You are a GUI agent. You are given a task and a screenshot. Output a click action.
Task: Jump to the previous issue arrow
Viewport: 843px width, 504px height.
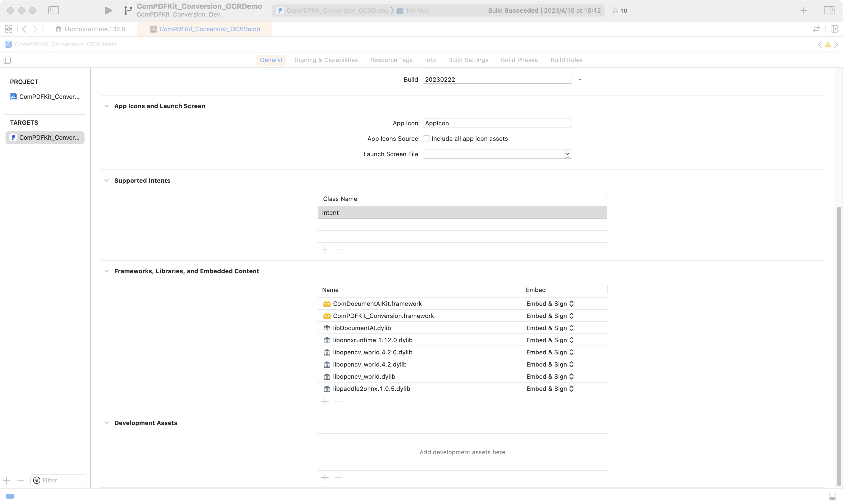point(820,44)
